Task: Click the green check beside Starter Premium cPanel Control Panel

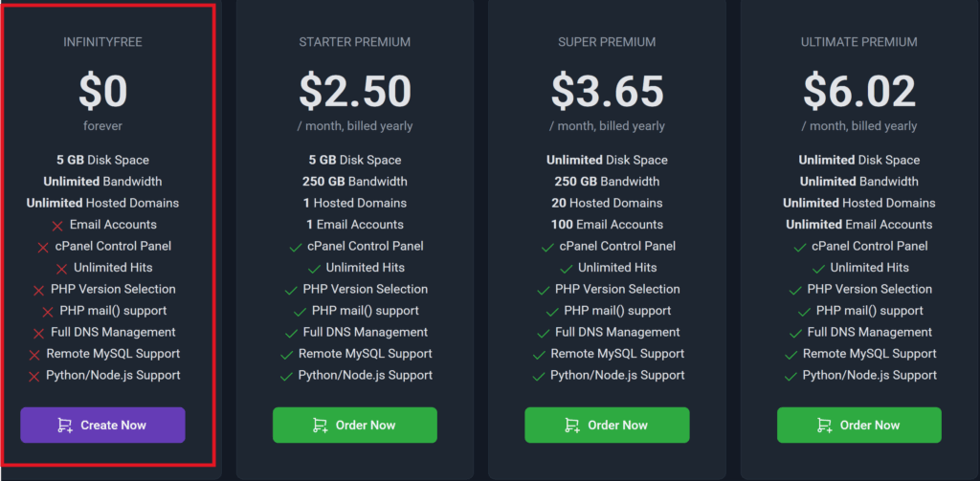Action: 295,248
